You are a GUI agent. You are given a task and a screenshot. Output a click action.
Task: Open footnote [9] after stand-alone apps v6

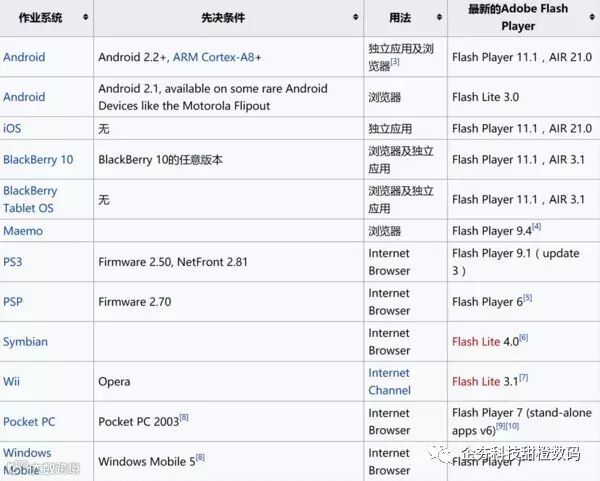coord(501,426)
